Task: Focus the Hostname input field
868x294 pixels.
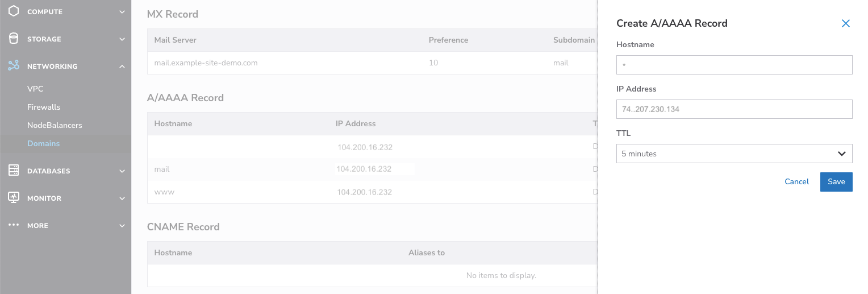Action: tap(734, 65)
